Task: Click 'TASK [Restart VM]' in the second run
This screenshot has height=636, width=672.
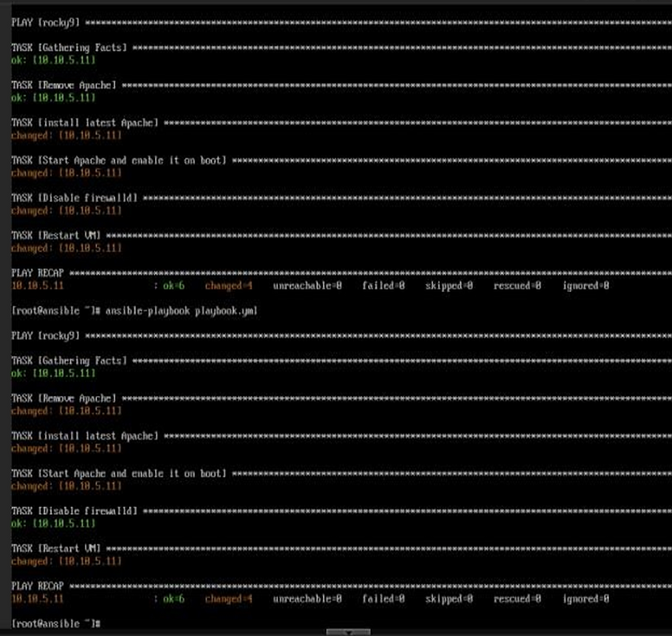Action: (55, 548)
